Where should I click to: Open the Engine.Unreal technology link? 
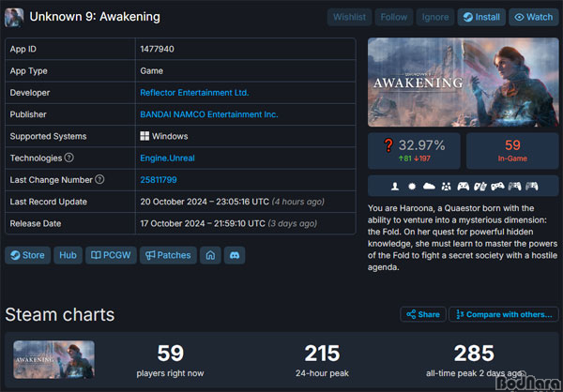coord(167,158)
